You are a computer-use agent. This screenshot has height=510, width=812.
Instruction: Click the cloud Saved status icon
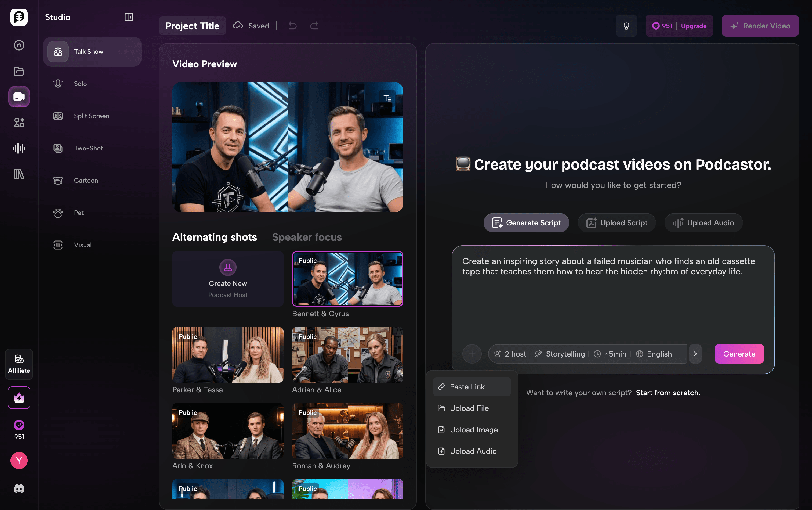[x=238, y=26]
